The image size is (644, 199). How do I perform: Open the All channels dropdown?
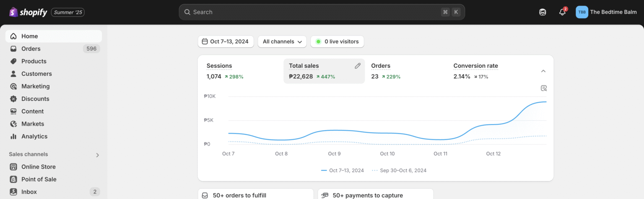click(x=282, y=41)
